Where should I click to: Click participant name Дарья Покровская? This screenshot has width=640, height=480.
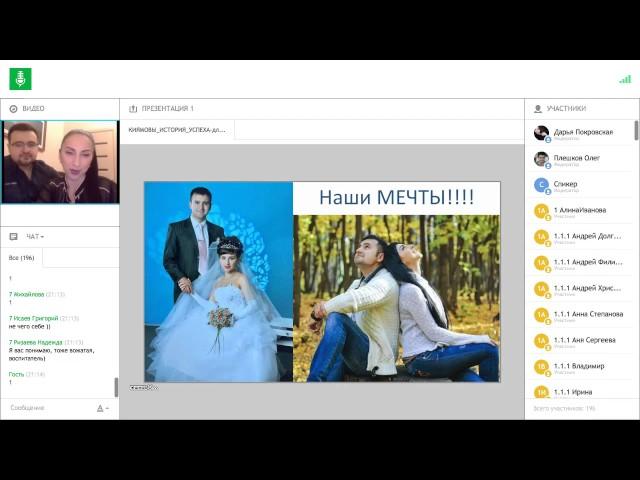pos(583,132)
